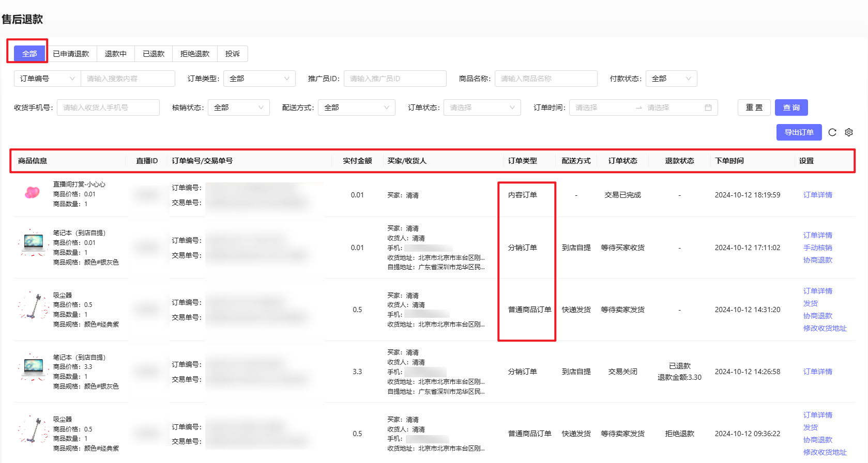This screenshot has height=463, width=868.
Task: Click 手动核销 link for laptop order
Action: click(x=817, y=248)
